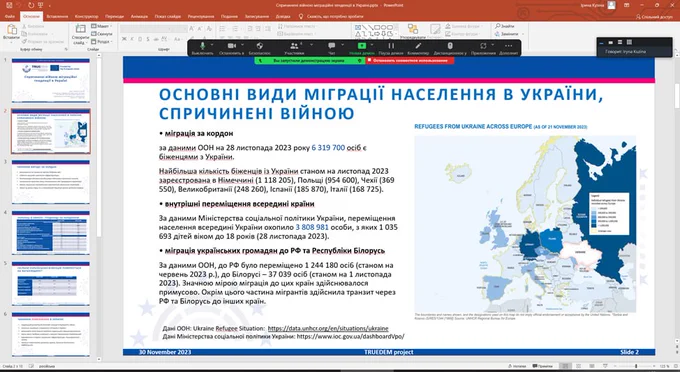Click Paste clipboard icon in ribbon
This screenshot has height=372, width=680.
pos(12,30)
